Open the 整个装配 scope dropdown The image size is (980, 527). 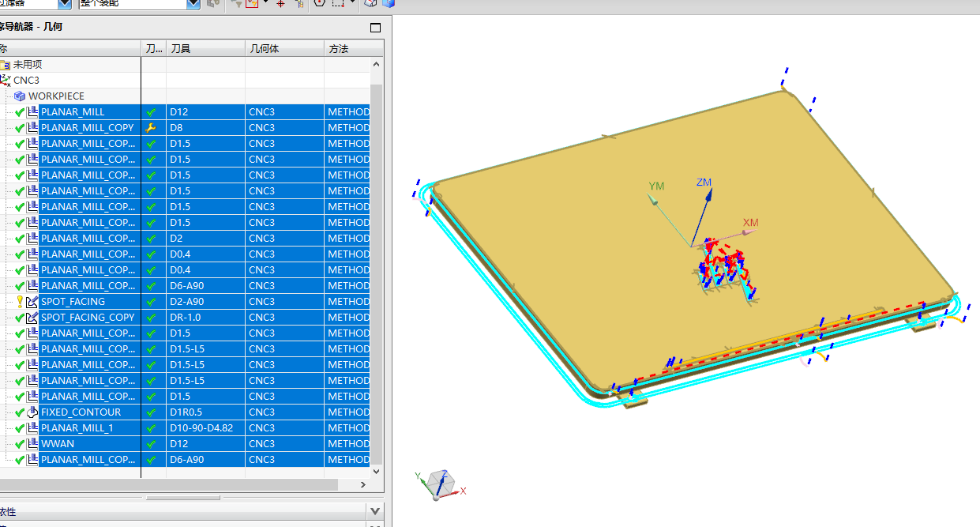click(193, 4)
